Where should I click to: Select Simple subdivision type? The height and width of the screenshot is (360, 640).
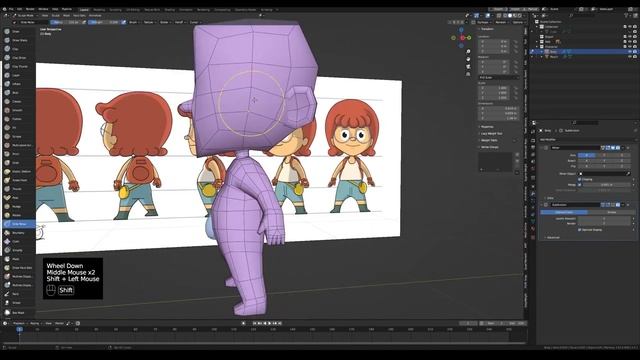[x=611, y=212]
